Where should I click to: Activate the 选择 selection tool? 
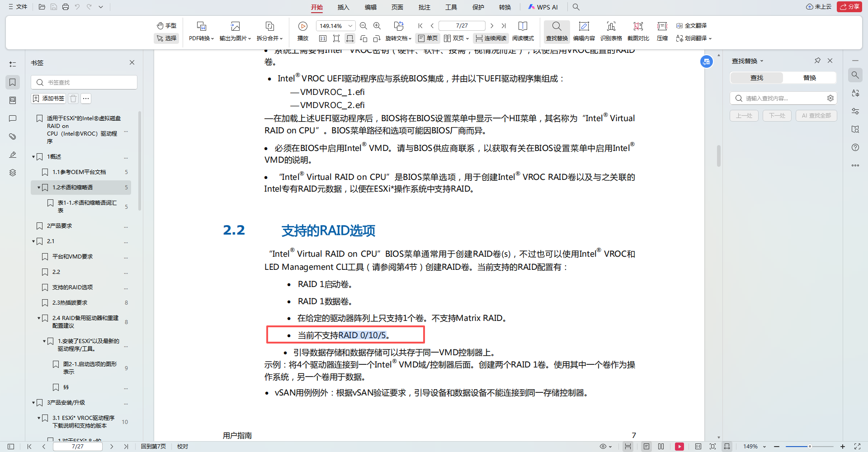[166, 38]
